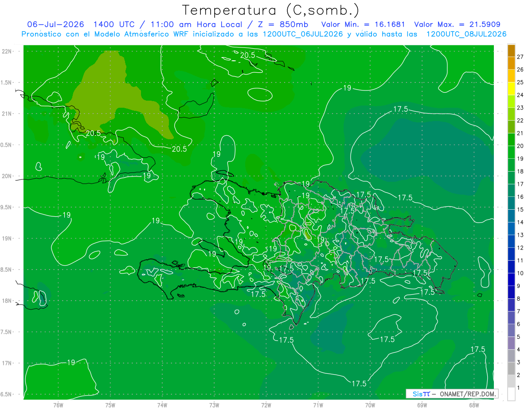Click the '21N' latitude label
This screenshot has width=532, height=411.
coord(7,114)
